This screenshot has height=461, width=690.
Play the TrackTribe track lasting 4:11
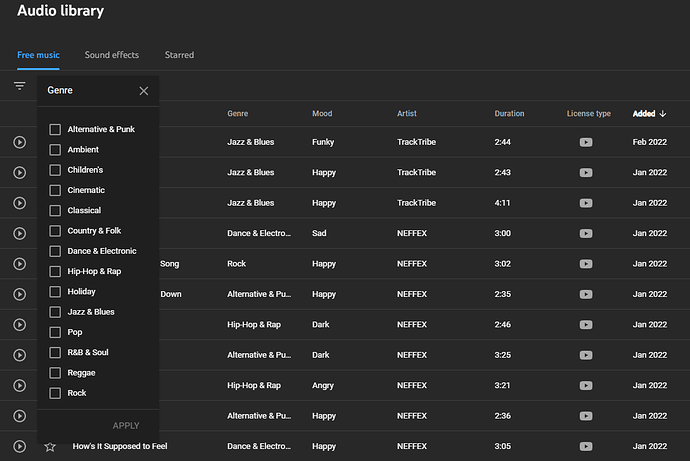(x=19, y=203)
